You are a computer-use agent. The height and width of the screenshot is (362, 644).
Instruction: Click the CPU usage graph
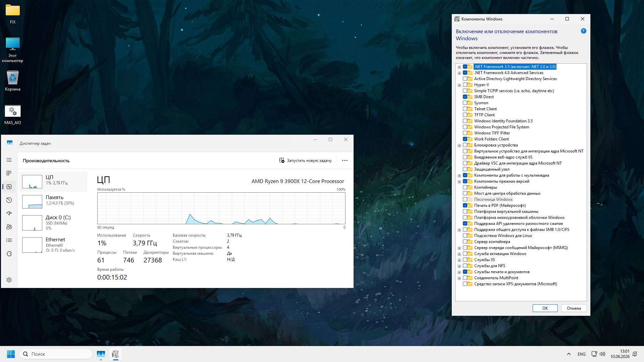[x=221, y=208]
